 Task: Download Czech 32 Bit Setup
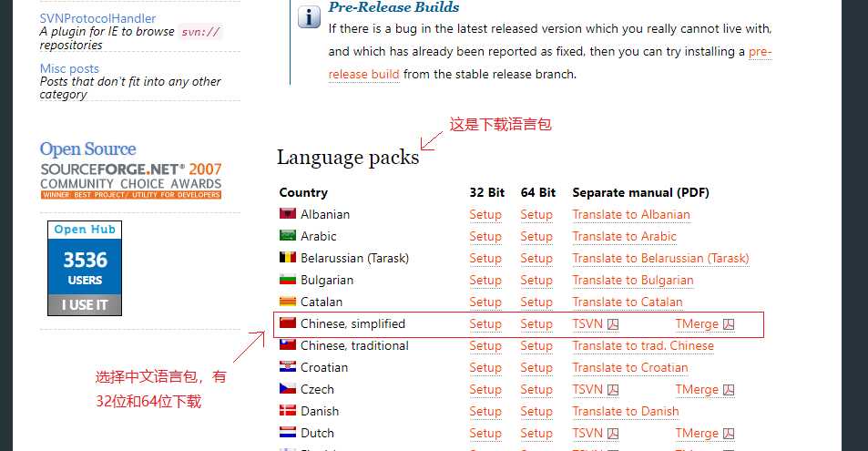485,390
